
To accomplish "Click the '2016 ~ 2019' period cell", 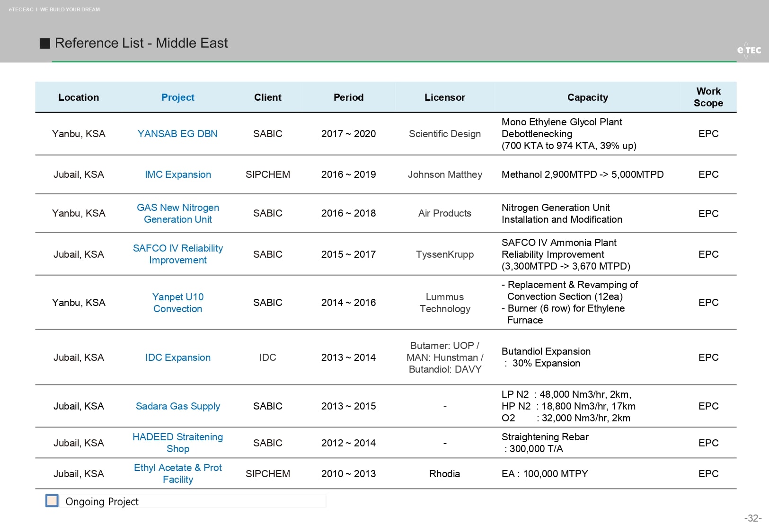I will (x=349, y=174).
